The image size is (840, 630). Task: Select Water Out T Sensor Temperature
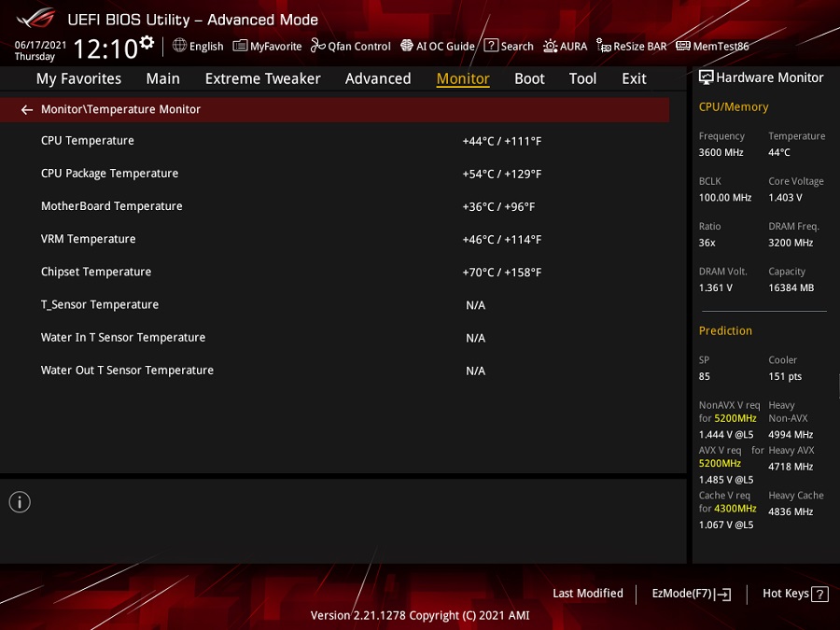click(334, 371)
